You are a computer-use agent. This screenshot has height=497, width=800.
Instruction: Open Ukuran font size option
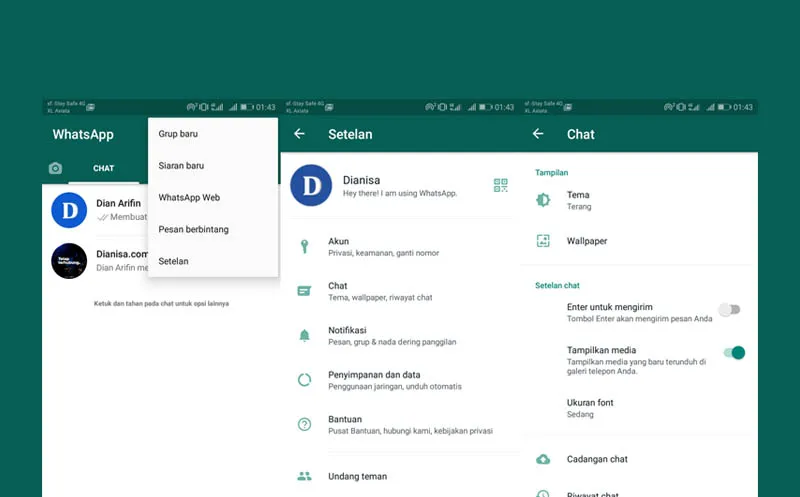(590, 408)
